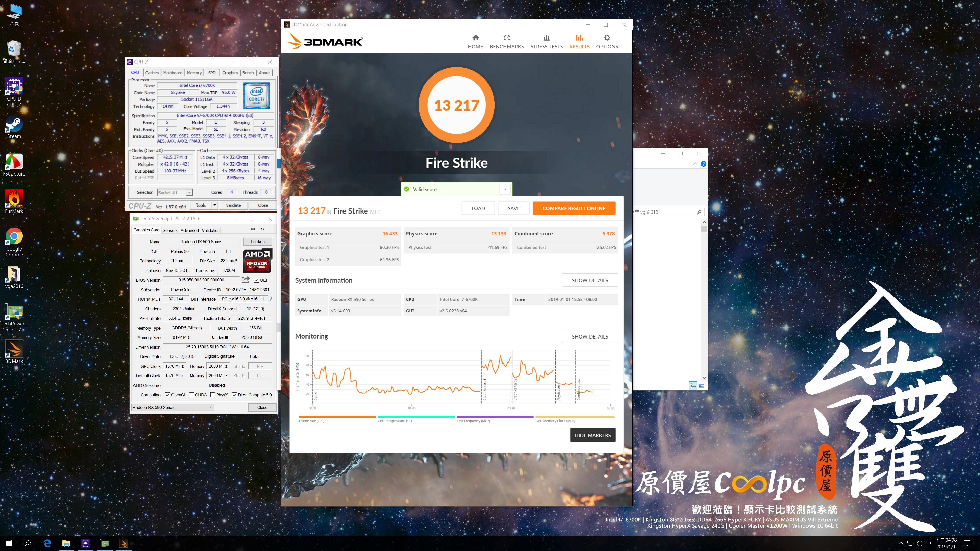The height and width of the screenshot is (551, 980).
Task: Switch to the RESULTS tab in 3DMark
Action: [579, 42]
